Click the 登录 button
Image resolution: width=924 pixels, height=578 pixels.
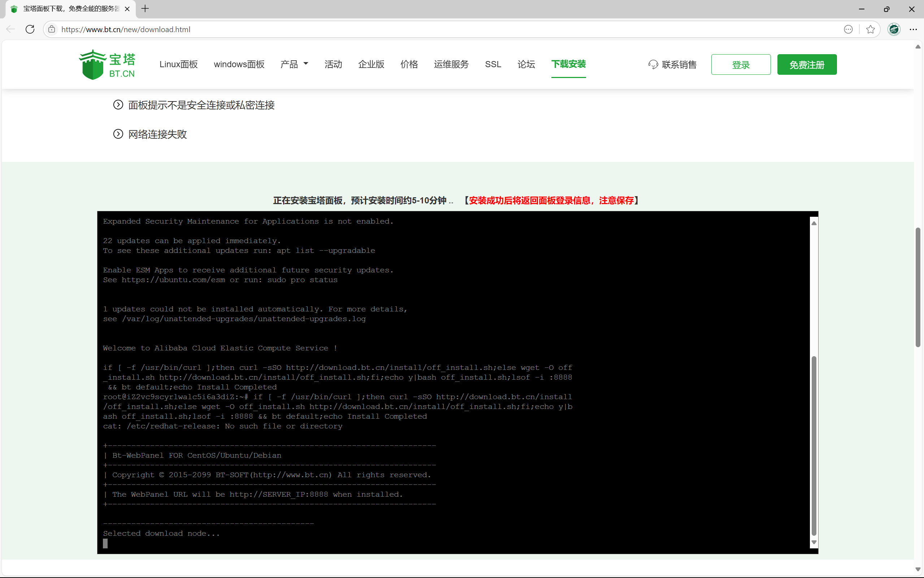(x=741, y=65)
